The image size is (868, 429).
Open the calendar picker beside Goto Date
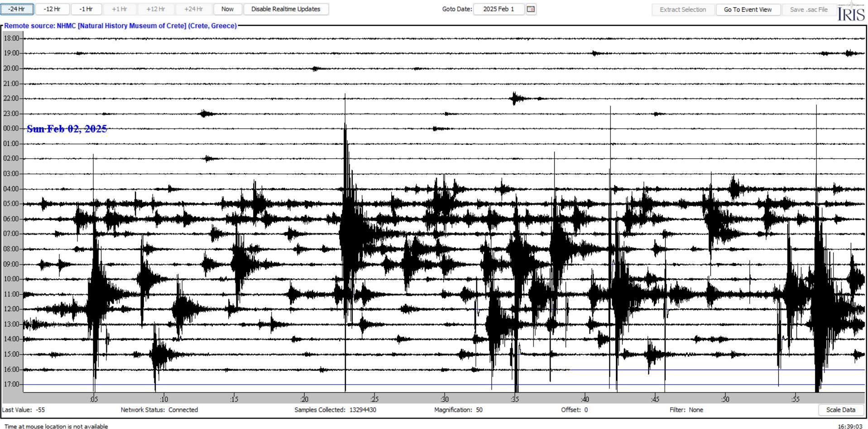pyautogui.click(x=531, y=9)
